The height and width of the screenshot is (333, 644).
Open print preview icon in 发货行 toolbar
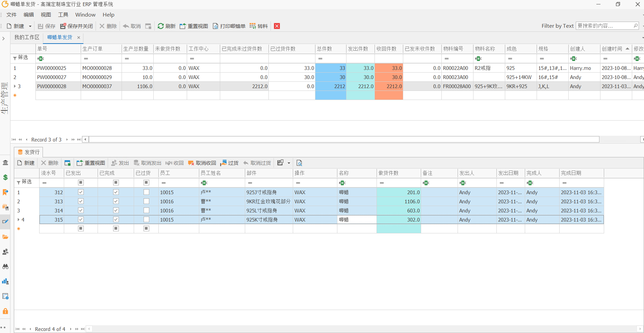(x=299, y=163)
